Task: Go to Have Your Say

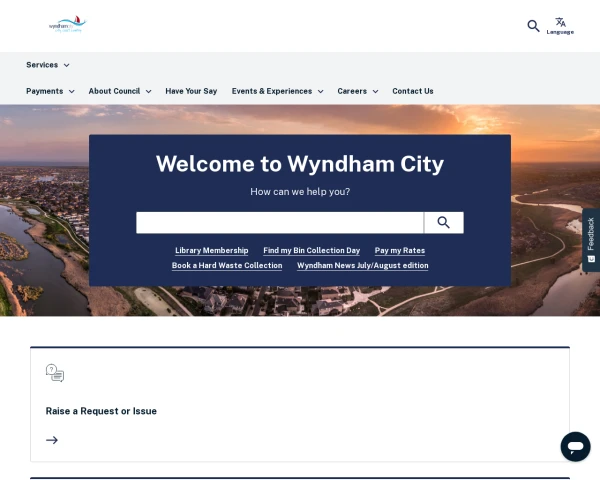Action: [x=191, y=91]
